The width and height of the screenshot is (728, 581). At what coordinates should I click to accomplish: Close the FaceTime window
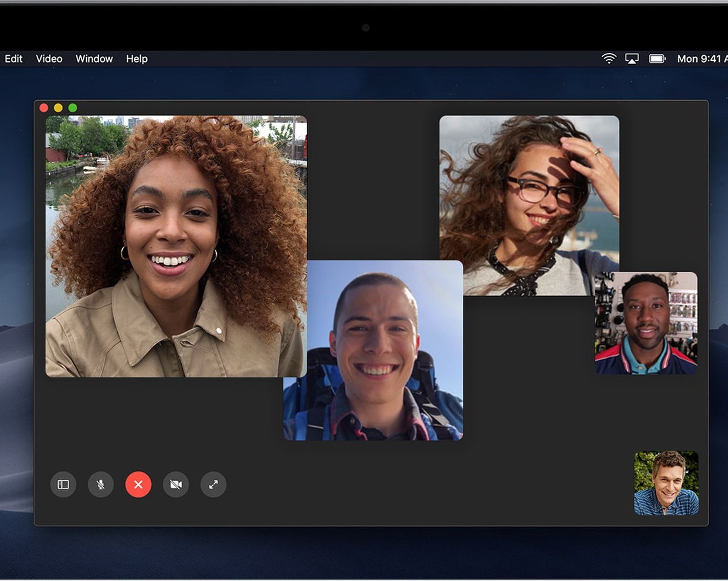44,108
